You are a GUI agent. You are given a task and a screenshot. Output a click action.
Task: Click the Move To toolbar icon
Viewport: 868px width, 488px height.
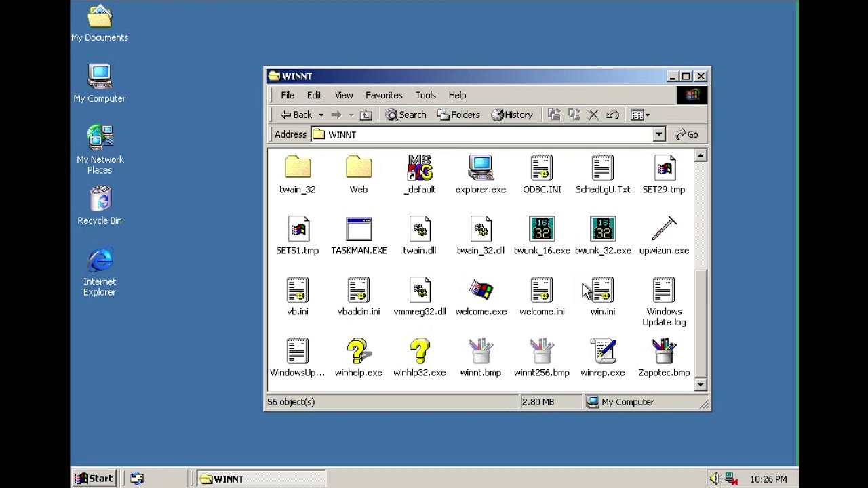pyautogui.click(x=554, y=115)
